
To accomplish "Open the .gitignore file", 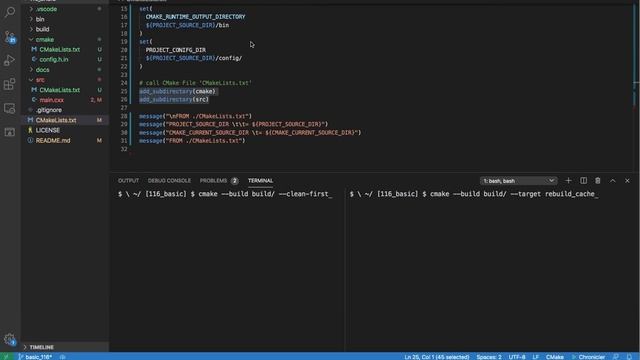I will coord(49,110).
